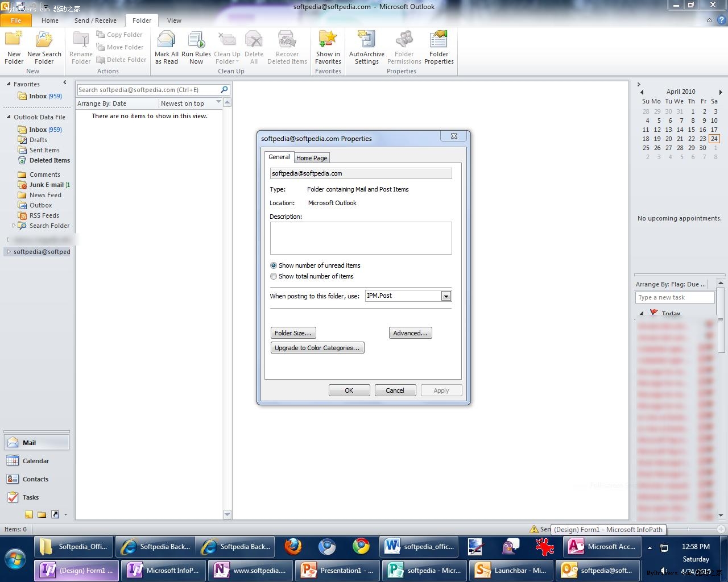Open the Calendar navigation pane
The height and width of the screenshot is (582, 728).
tap(36, 461)
